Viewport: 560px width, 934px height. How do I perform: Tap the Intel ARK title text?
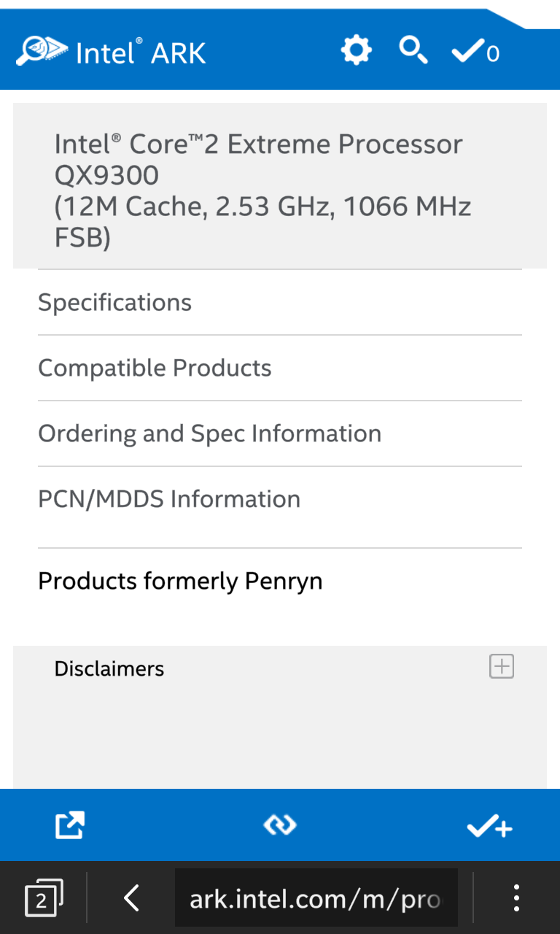141,53
